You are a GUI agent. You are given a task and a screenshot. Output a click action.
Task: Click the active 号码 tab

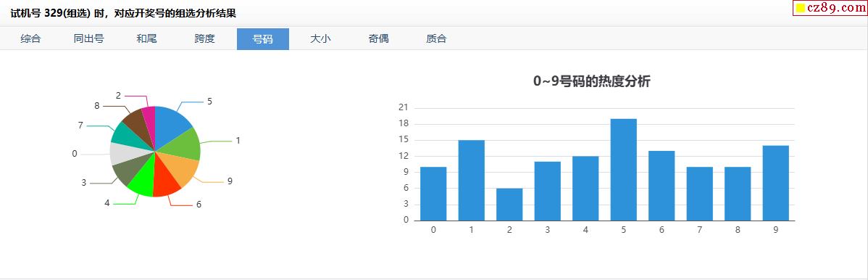263,39
